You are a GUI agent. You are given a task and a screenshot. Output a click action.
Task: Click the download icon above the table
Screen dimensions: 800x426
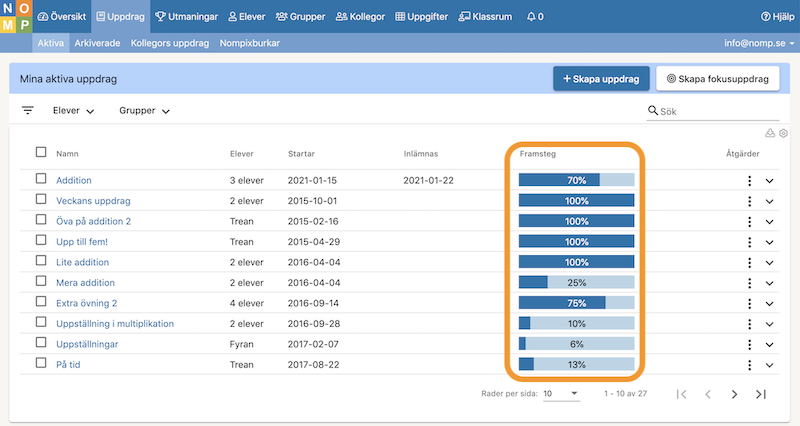pyautogui.click(x=770, y=133)
